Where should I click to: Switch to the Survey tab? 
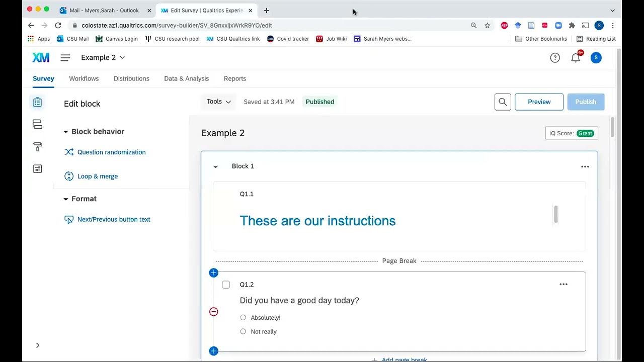click(x=43, y=78)
